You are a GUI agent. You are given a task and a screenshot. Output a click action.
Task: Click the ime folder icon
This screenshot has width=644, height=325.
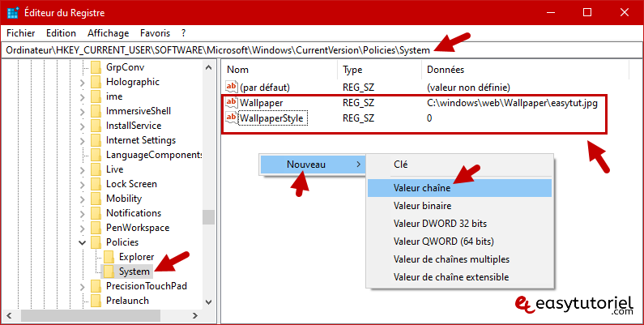pyautogui.click(x=96, y=96)
